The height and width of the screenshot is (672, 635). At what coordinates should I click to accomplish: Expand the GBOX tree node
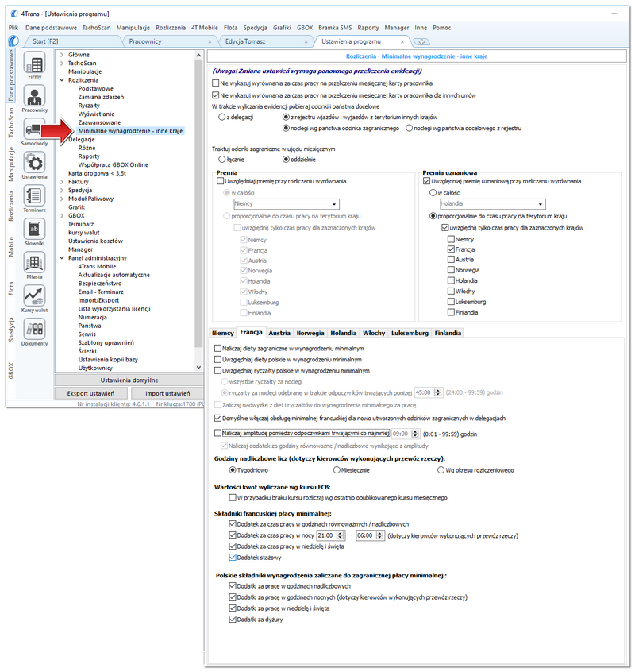[x=62, y=215]
